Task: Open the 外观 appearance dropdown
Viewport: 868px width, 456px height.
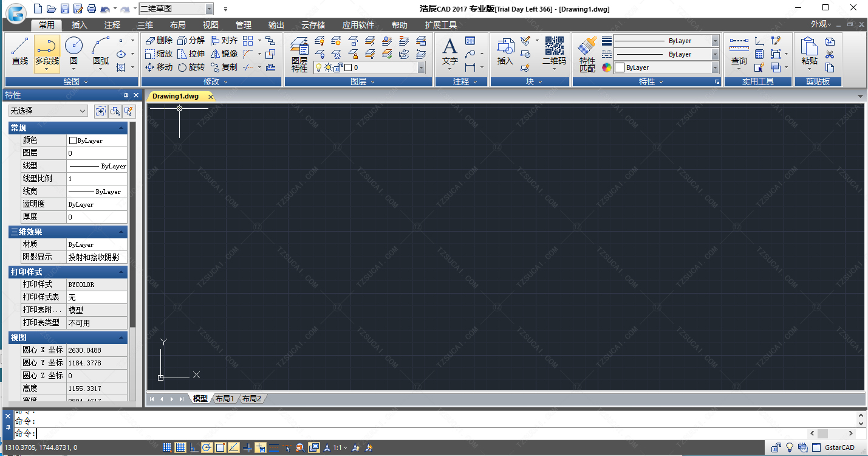Action: 821,24
